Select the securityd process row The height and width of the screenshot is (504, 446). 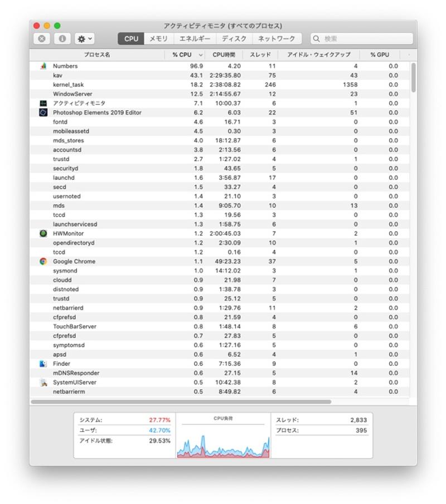[220, 168]
